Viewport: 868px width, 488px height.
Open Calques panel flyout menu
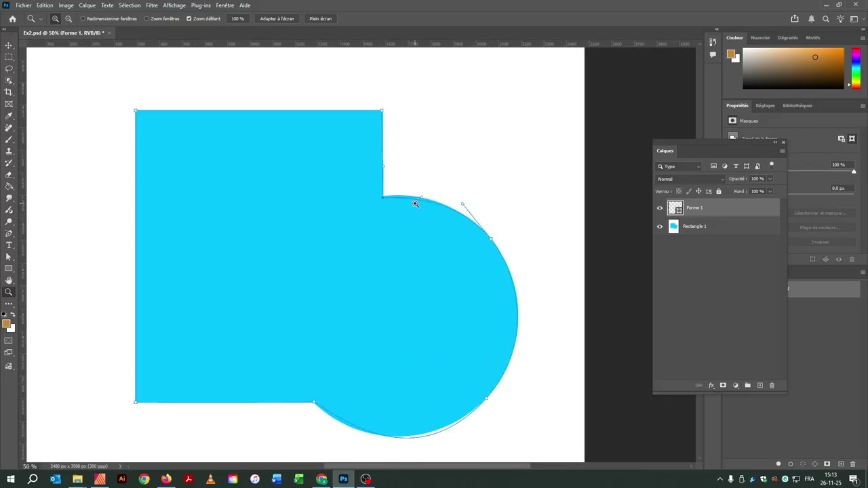point(782,151)
